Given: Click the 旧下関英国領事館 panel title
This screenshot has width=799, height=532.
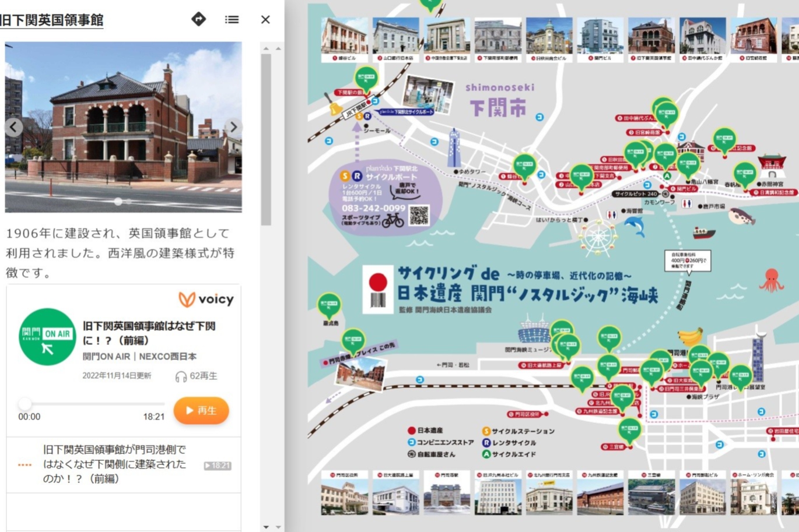Looking at the screenshot, I should pyautogui.click(x=51, y=20).
